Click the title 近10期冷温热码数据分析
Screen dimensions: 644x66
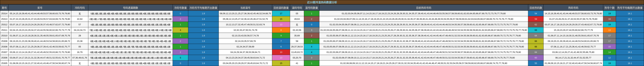click(x=322, y=2)
